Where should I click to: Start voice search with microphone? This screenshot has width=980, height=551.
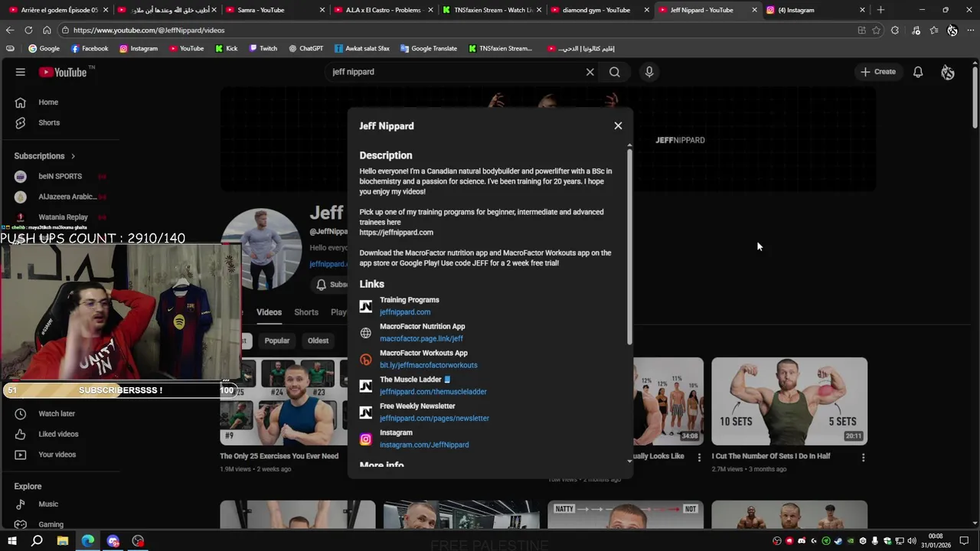(649, 72)
